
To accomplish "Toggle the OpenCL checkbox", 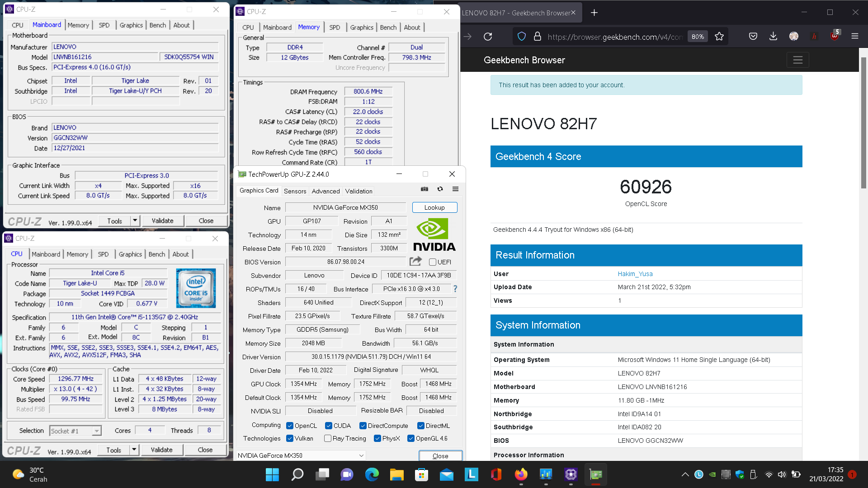I will click(290, 426).
